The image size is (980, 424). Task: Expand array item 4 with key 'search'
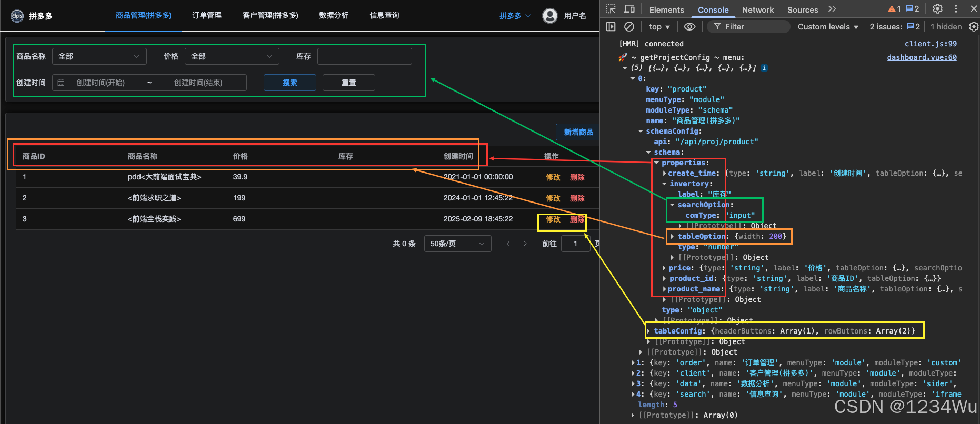pyautogui.click(x=633, y=394)
